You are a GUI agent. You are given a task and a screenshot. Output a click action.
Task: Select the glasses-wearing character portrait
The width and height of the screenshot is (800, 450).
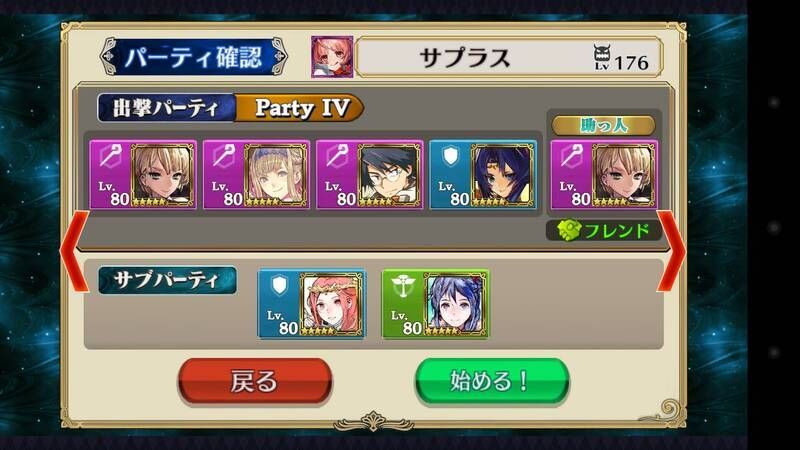point(389,175)
